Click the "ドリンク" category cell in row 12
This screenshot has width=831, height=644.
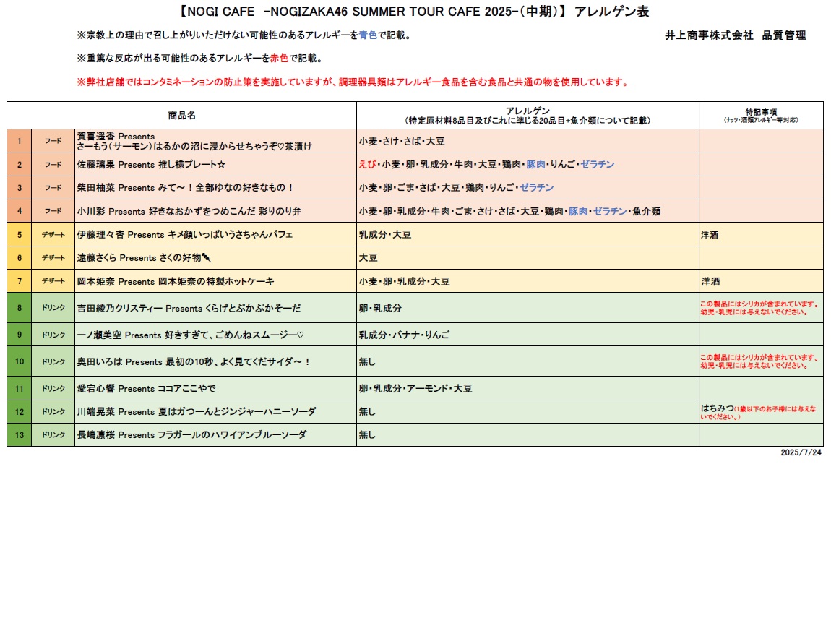[53, 411]
